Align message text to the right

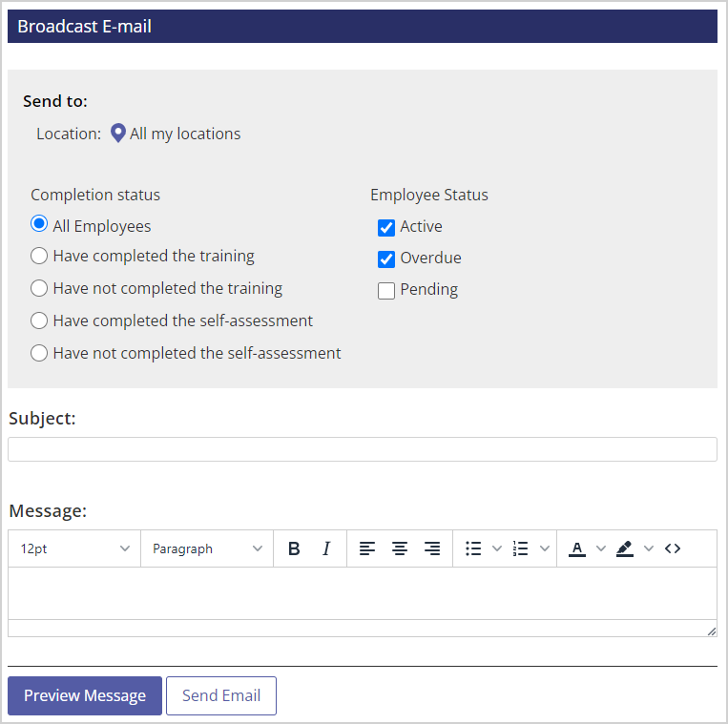pos(432,548)
